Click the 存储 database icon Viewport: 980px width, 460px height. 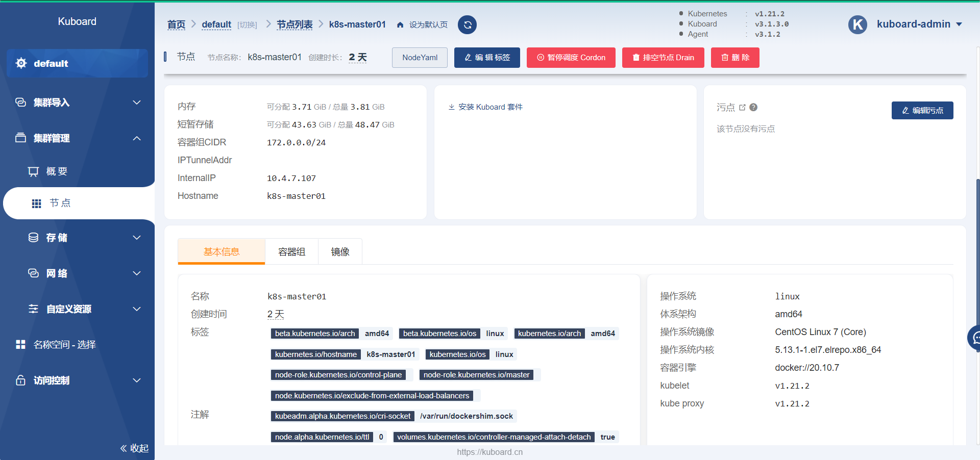coord(33,237)
